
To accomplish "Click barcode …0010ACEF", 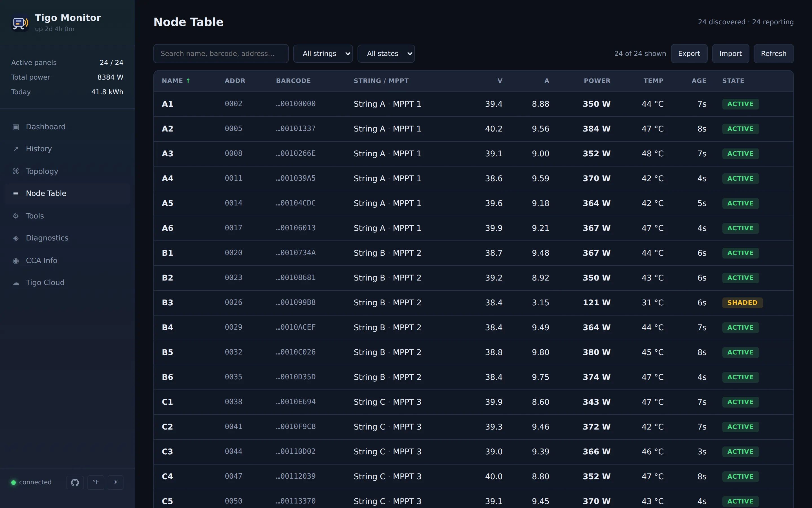I will (x=295, y=328).
